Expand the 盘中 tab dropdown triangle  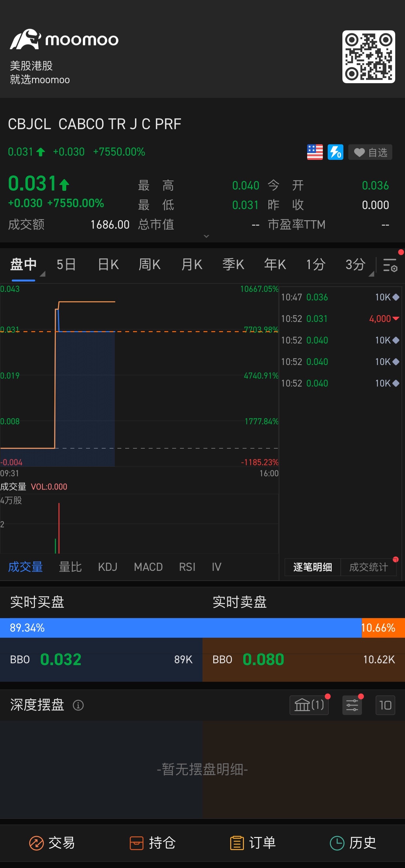[42, 274]
